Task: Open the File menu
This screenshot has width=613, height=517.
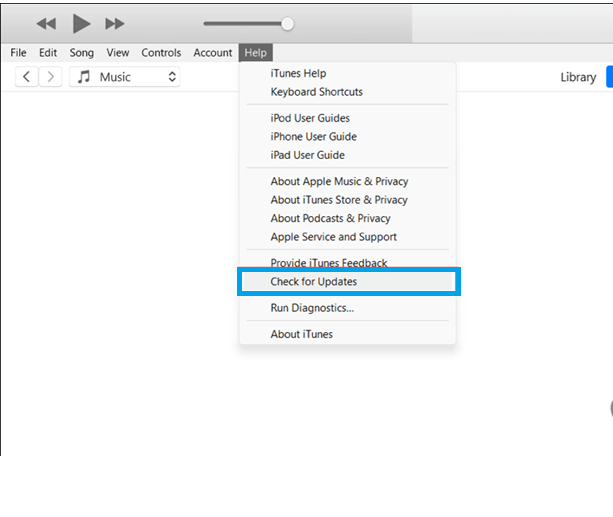Action: [18, 53]
